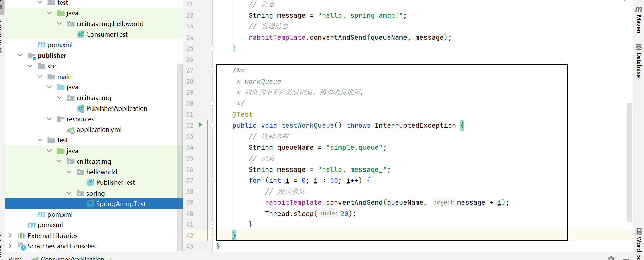
Task: Collapse the spring package chevron
Action: (x=69, y=193)
